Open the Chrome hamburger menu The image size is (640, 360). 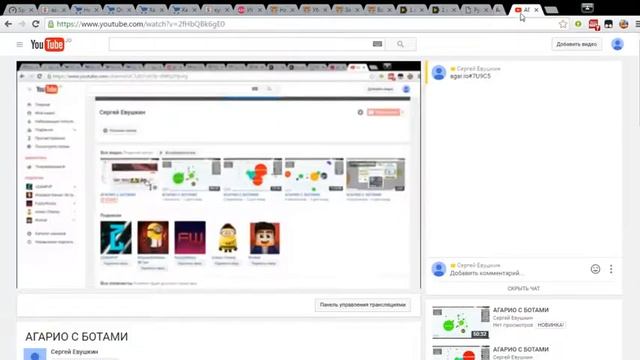tap(637, 24)
